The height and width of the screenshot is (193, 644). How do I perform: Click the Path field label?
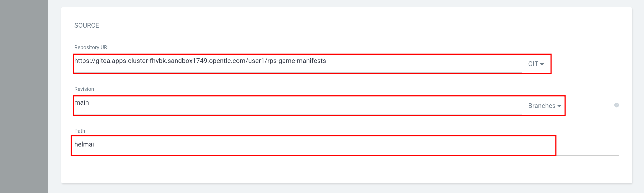coord(80,131)
